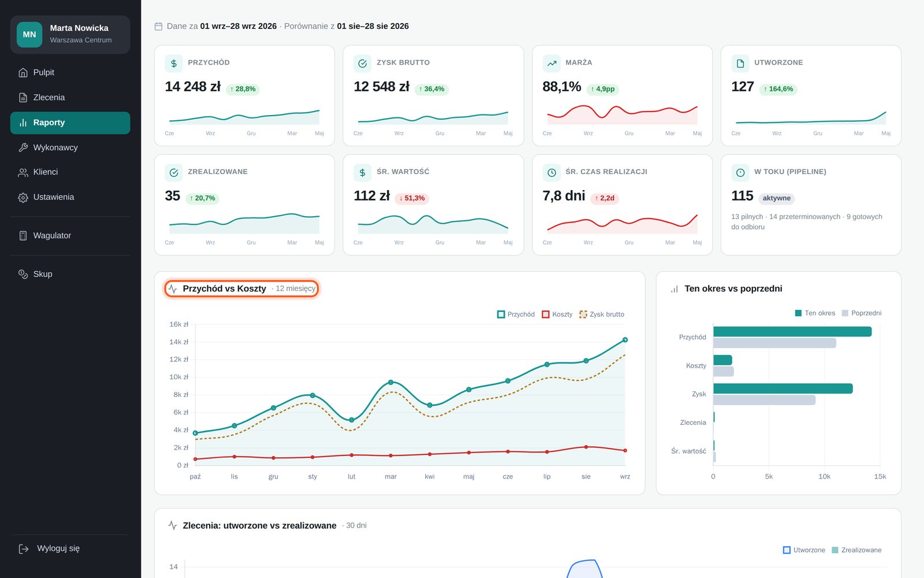Click the Ustawienia gear icon
The width and height of the screenshot is (924, 578).
click(x=23, y=198)
